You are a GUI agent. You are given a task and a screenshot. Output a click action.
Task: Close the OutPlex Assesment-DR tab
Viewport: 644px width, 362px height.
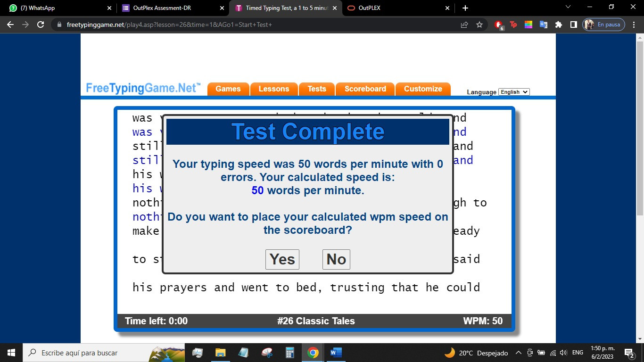tap(223, 8)
